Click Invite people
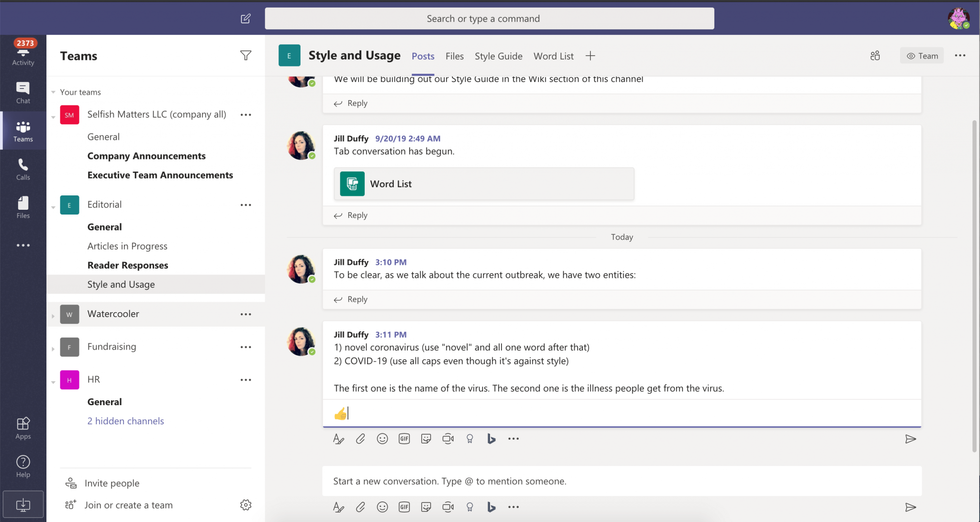Image resolution: width=980 pixels, height=522 pixels. click(x=111, y=483)
